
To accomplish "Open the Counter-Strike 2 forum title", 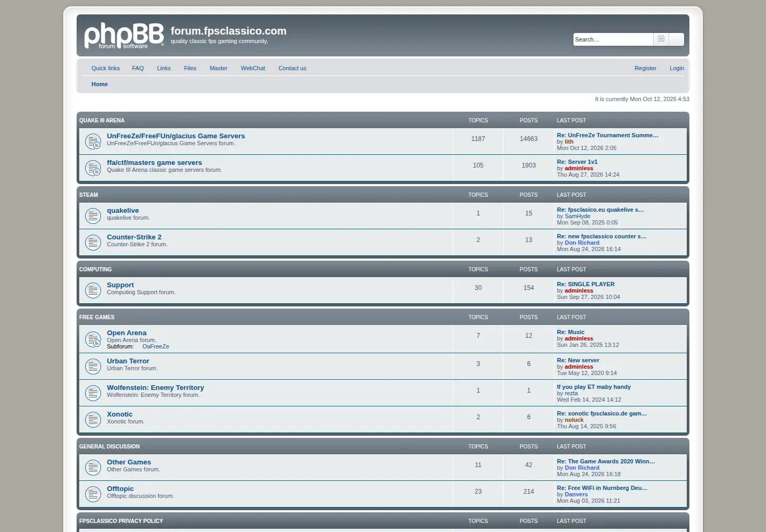I will click(134, 237).
